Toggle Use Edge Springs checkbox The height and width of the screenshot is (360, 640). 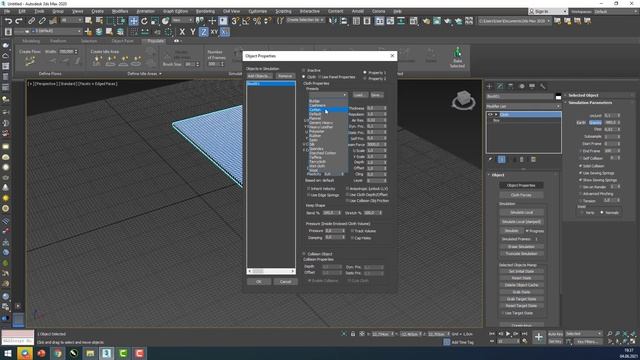[x=309, y=195]
